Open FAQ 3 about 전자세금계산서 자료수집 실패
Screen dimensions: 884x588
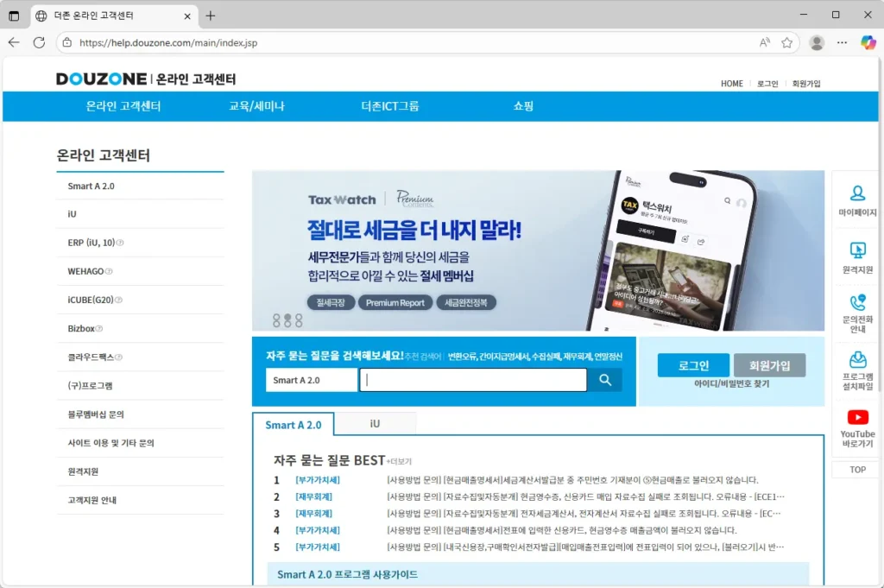[x=584, y=514]
